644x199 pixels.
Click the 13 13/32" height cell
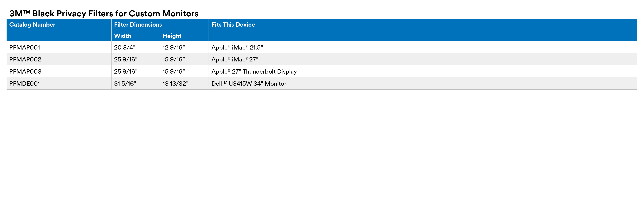point(176,84)
